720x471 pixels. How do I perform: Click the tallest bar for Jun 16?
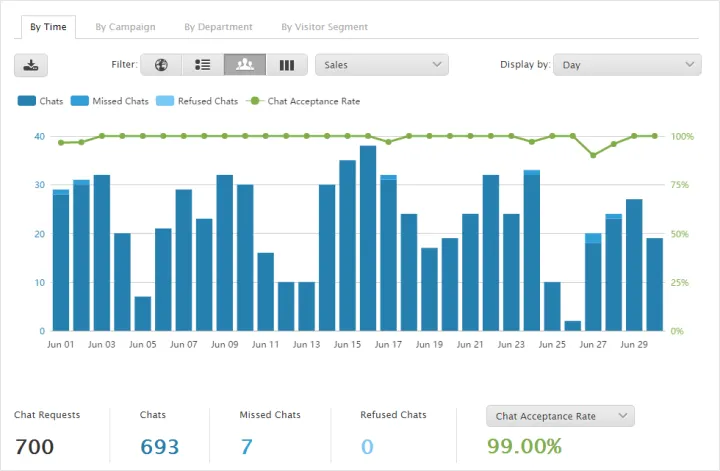368,240
